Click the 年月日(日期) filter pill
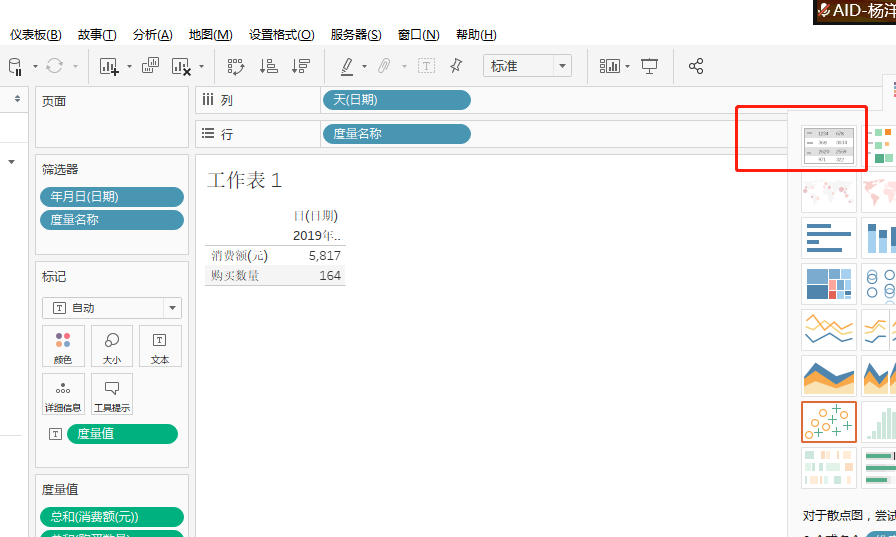Image resolution: width=896 pixels, height=537 pixels. coord(112,197)
